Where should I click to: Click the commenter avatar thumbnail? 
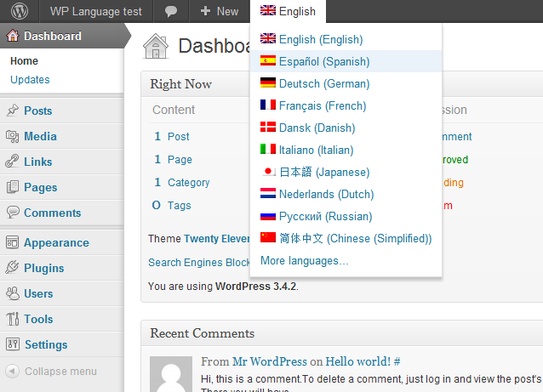(171, 374)
